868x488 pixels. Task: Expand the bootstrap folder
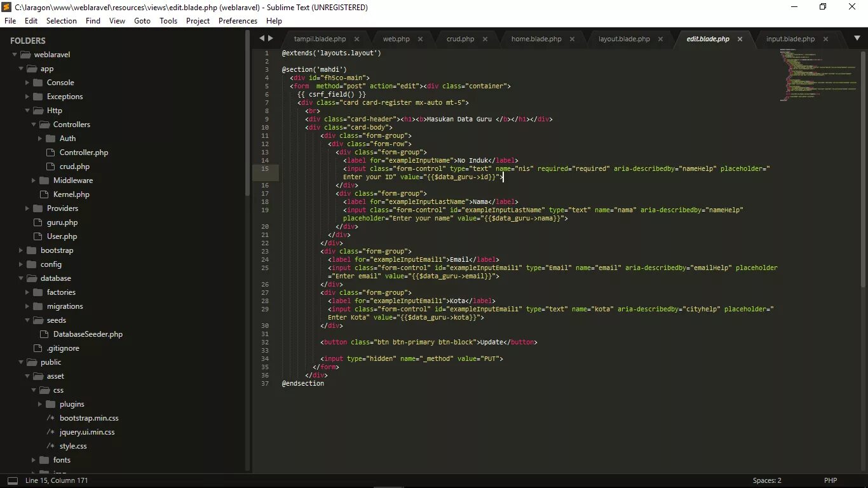21,250
